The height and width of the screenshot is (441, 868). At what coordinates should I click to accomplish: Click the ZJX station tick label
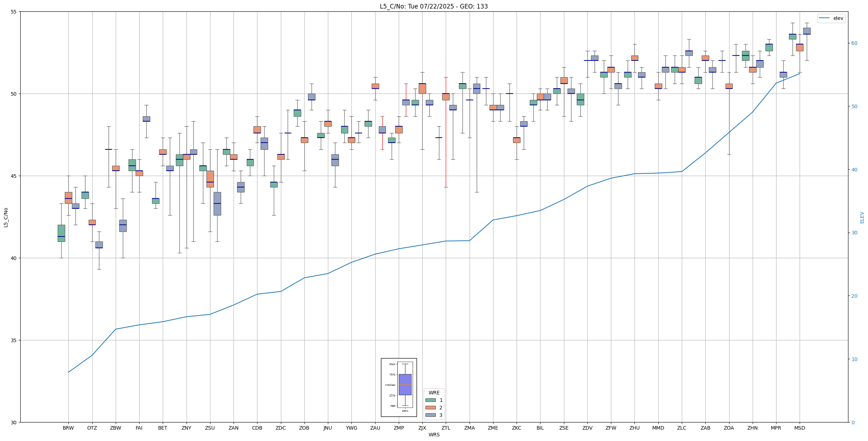pyautogui.click(x=422, y=428)
